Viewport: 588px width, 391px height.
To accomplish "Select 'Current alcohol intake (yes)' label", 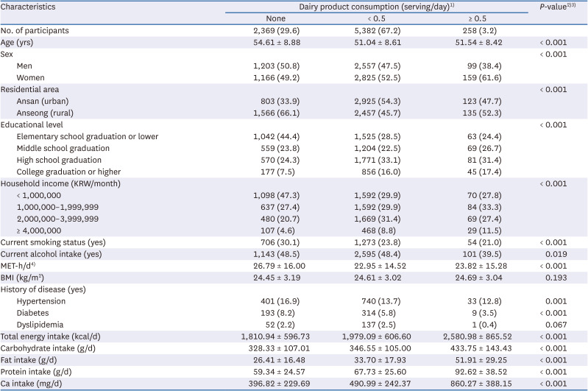I will point(51,254).
